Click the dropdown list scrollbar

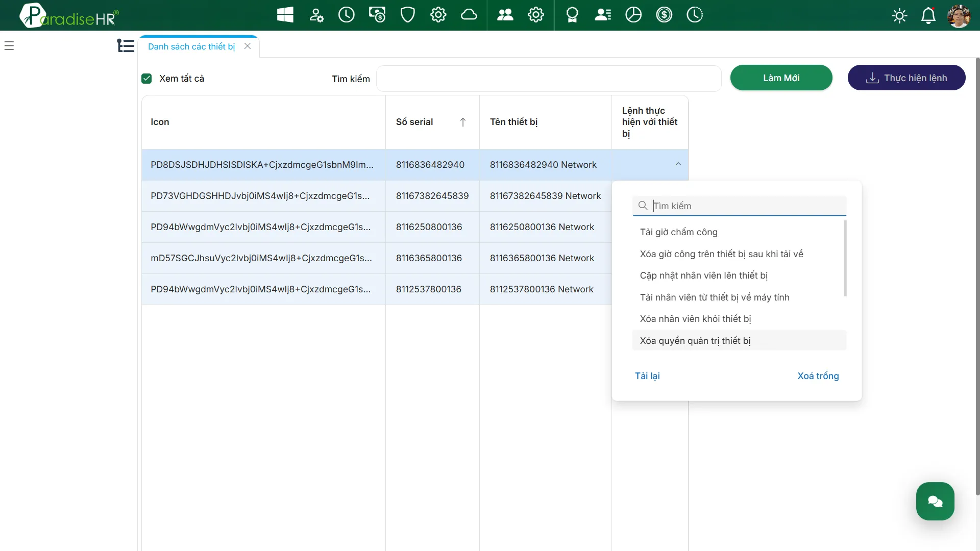pos(845,258)
